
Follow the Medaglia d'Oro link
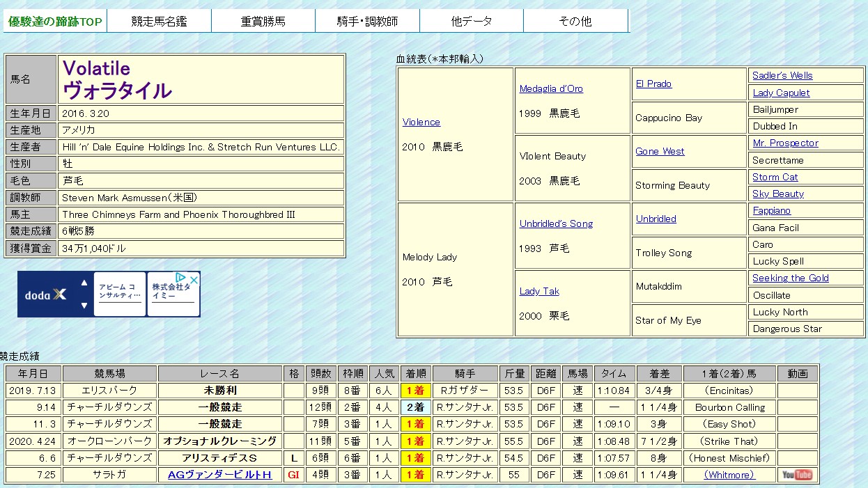coord(551,88)
